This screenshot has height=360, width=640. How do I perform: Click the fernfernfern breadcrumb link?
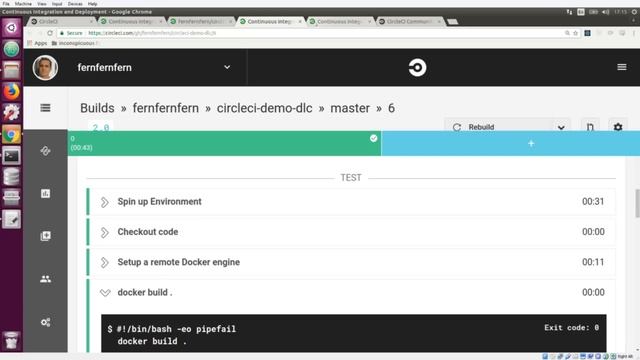coord(166,108)
